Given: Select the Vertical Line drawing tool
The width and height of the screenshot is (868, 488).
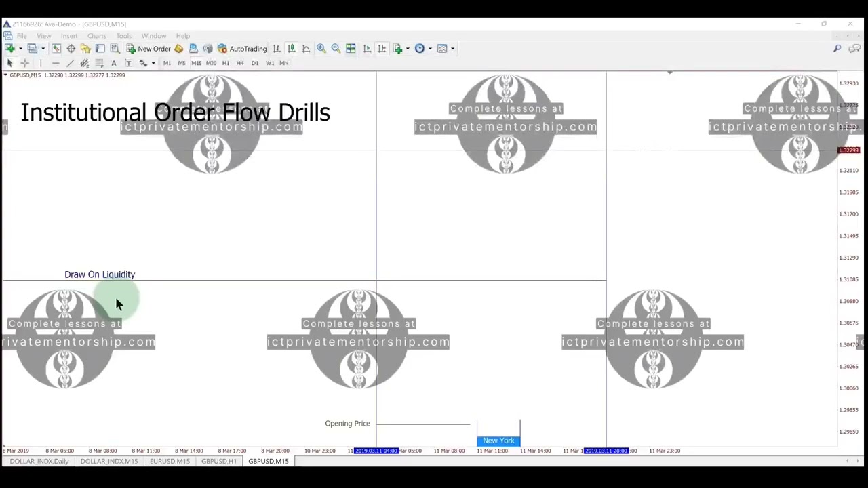Looking at the screenshot, I should coord(41,63).
